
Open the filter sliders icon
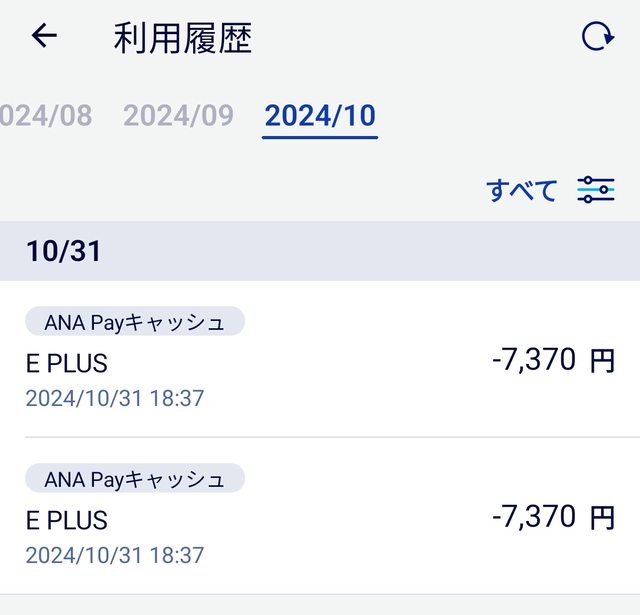tap(596, 189)
